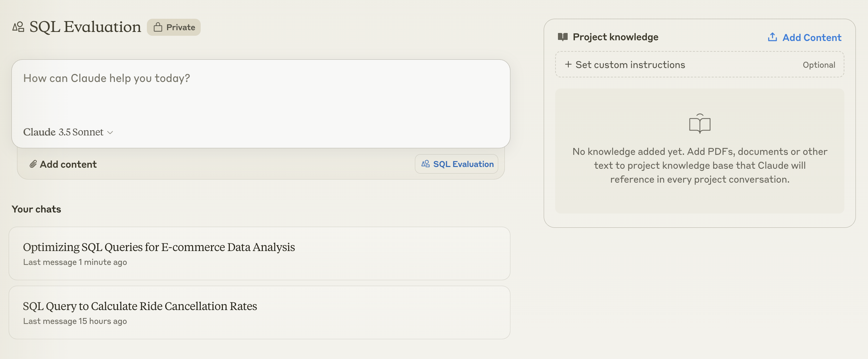Click the lock icon in Private badge

click(x=158, y=27)
